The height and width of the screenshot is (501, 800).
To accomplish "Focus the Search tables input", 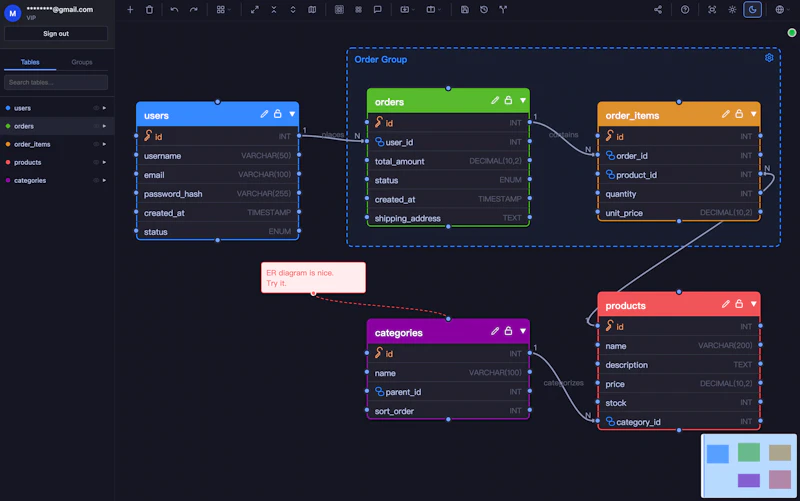I will [56, 82].
